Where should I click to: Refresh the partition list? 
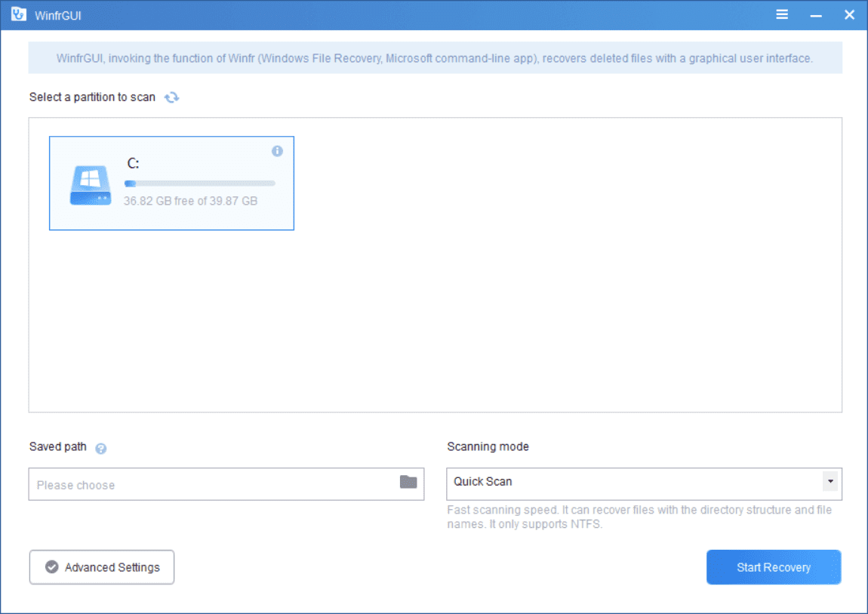[172, 97]
